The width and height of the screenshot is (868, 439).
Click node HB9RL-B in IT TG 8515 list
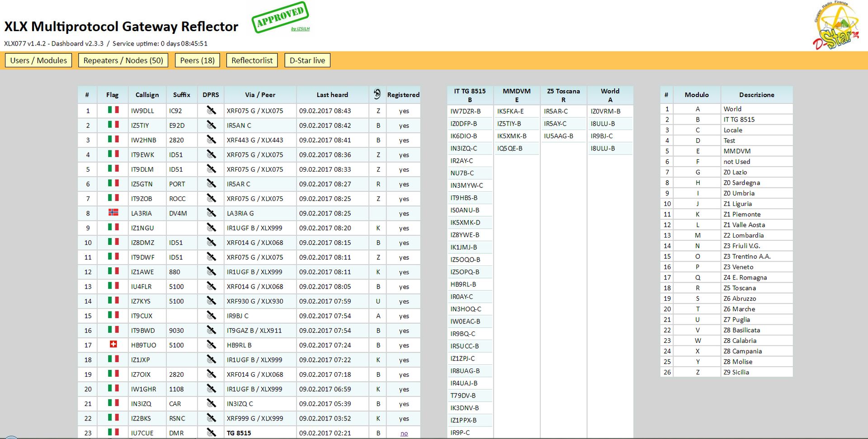point(463,285)
